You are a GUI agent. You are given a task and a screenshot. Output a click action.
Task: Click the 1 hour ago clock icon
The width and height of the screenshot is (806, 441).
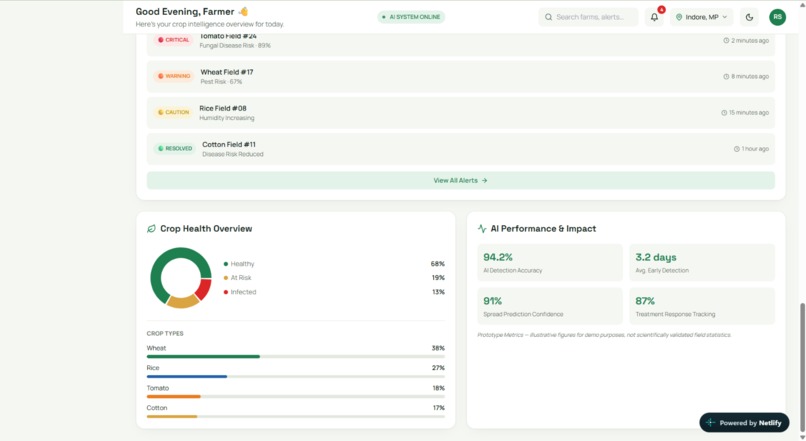[x=737, y=149]
